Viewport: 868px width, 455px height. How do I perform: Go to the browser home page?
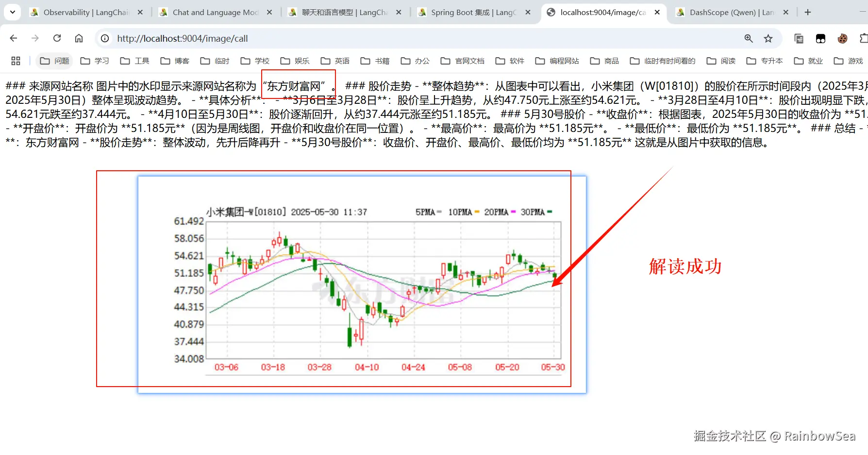point(79,38)
